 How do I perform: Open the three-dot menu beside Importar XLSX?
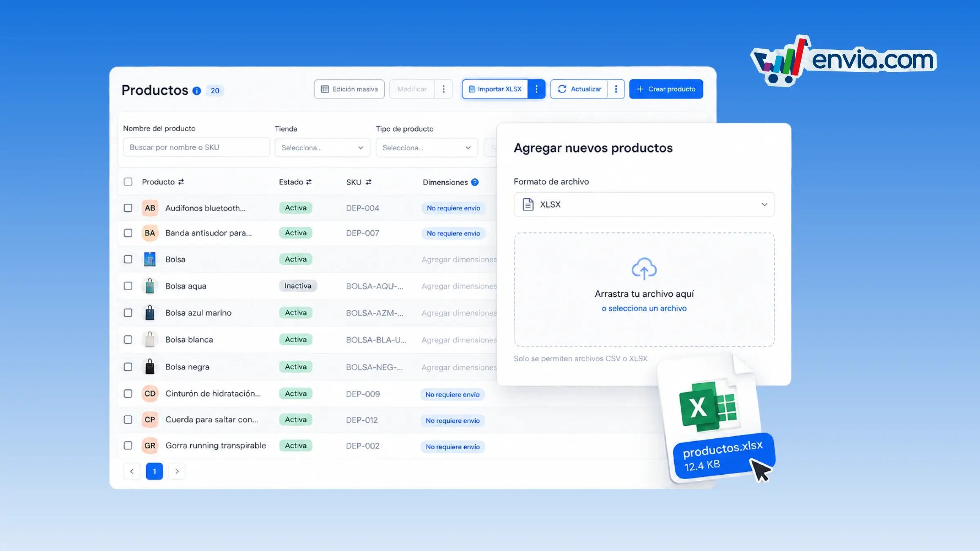[537, 89]
